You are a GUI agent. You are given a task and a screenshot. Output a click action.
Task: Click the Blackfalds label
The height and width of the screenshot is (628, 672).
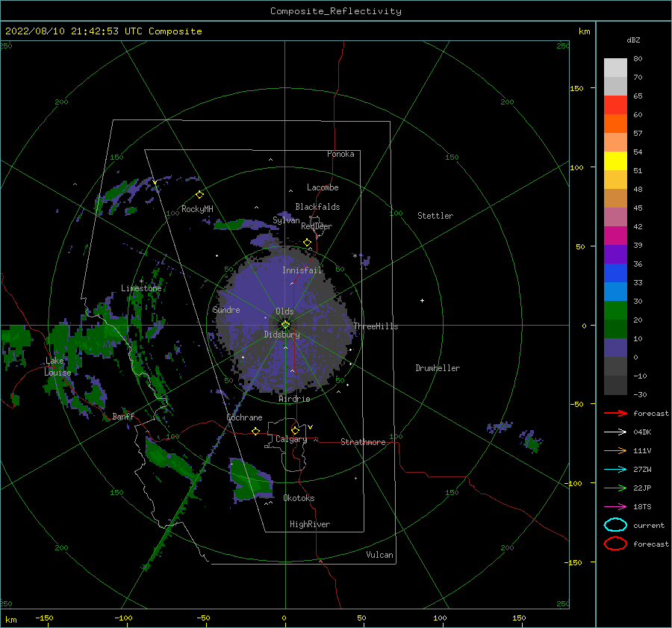[317, 207]
